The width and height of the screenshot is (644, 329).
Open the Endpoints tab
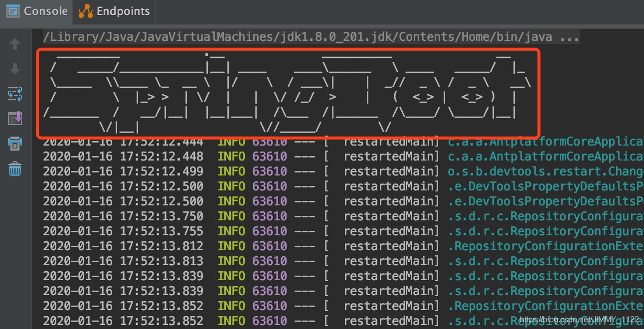point(114,11)
